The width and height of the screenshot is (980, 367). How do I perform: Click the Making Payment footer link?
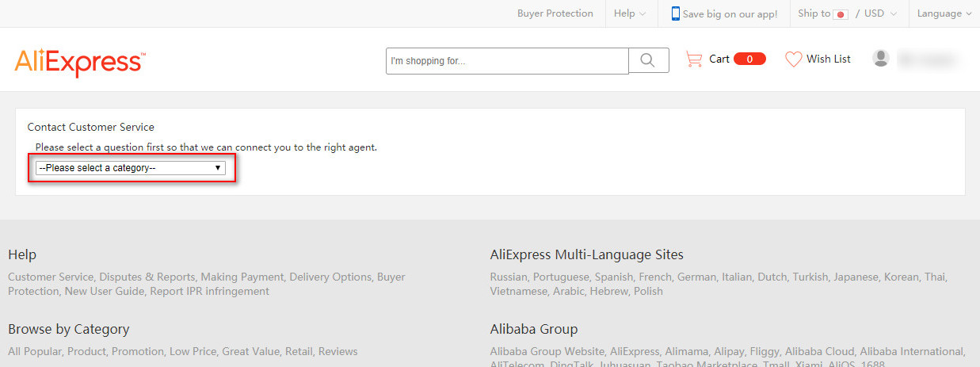[242, 277]
